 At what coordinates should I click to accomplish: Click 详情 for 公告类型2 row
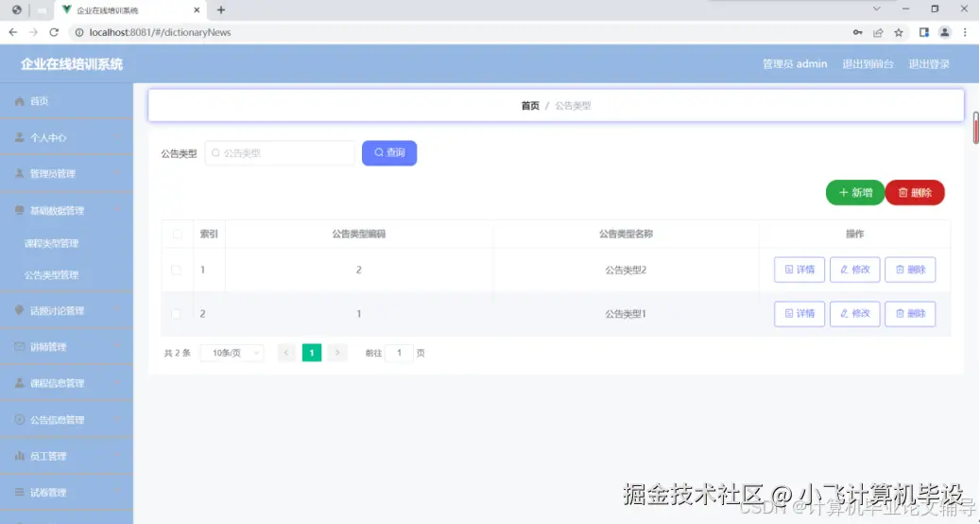(x=799, y=270)
